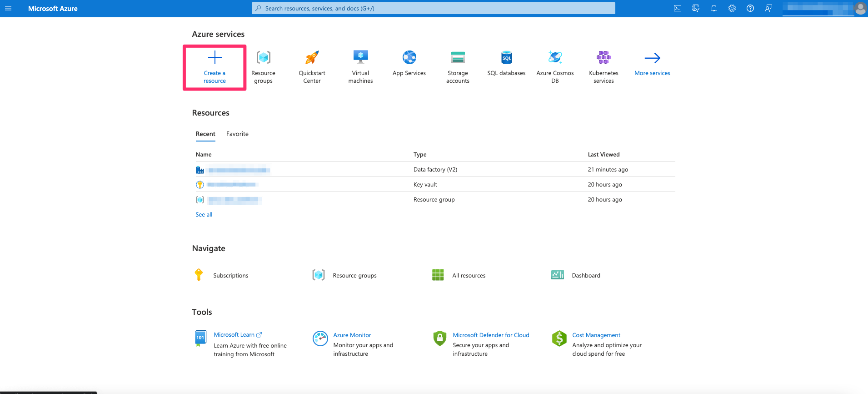Screen dimensions: 868x394
Task: Click the Data factory resource icon
Action: click(200, 170)
